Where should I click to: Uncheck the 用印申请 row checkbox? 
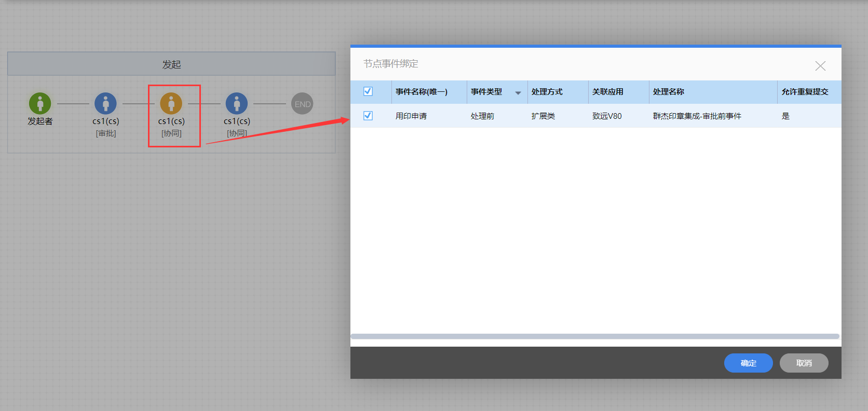[x=368, y=116]
